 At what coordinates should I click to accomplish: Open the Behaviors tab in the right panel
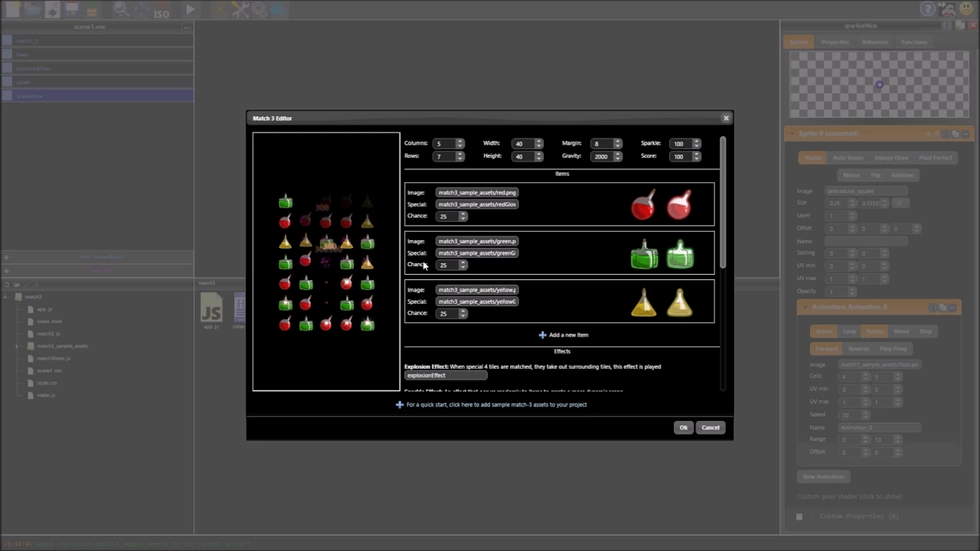point(875,42)
